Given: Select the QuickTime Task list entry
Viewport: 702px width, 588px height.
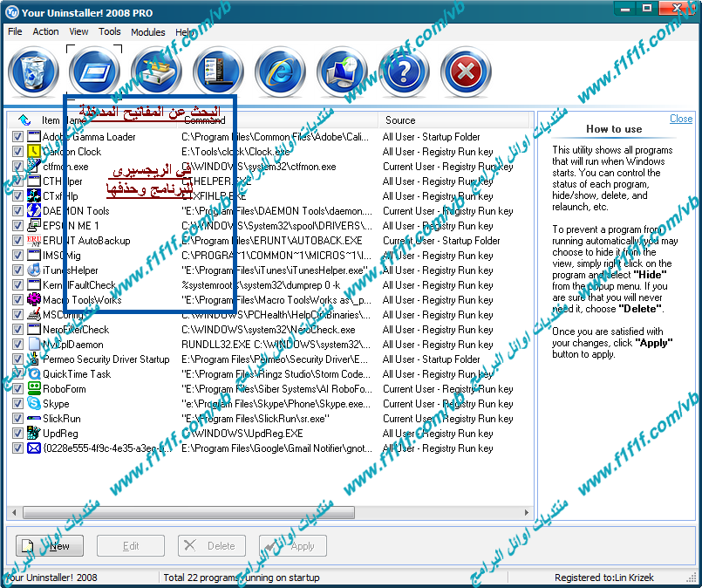Looking at the screenshot, I should tap(77, 374).
